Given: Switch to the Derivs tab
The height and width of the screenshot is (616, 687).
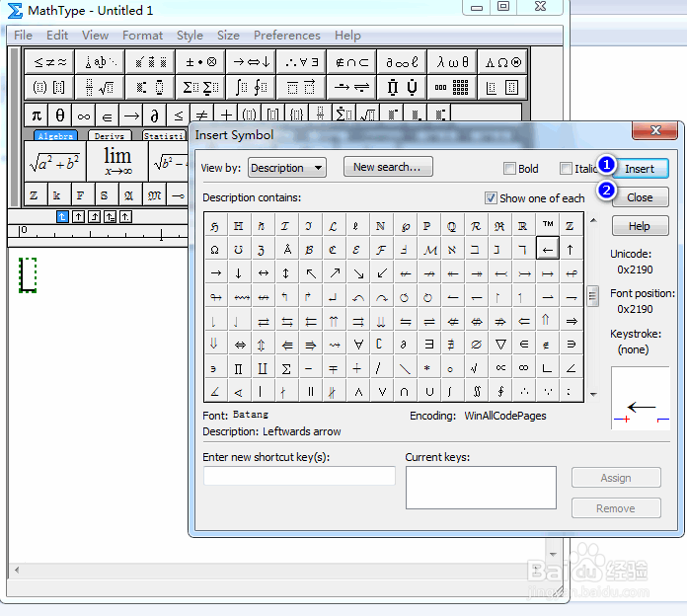Looking at the screenshot, I should coord(110,136).
